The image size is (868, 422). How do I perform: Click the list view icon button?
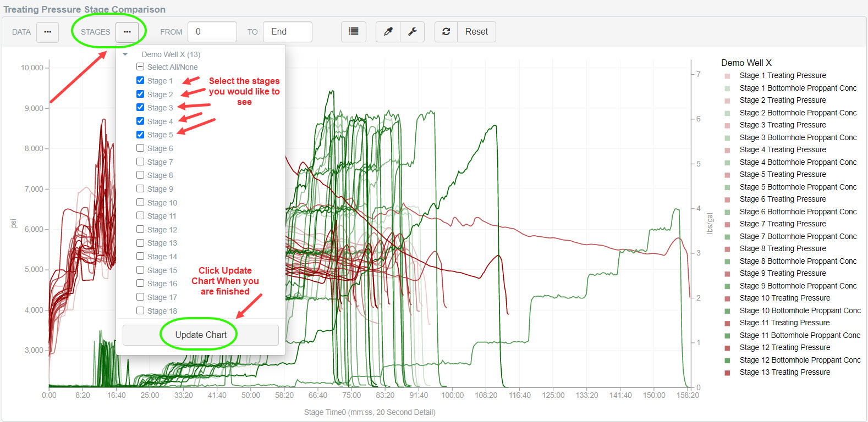(354, 32)
